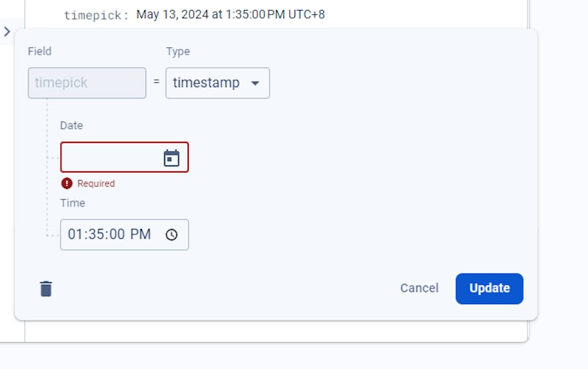Click the Type dropdown caret arrow
Image resolution: width=588 pixels, height=369 pixels.
click(255, 84)
